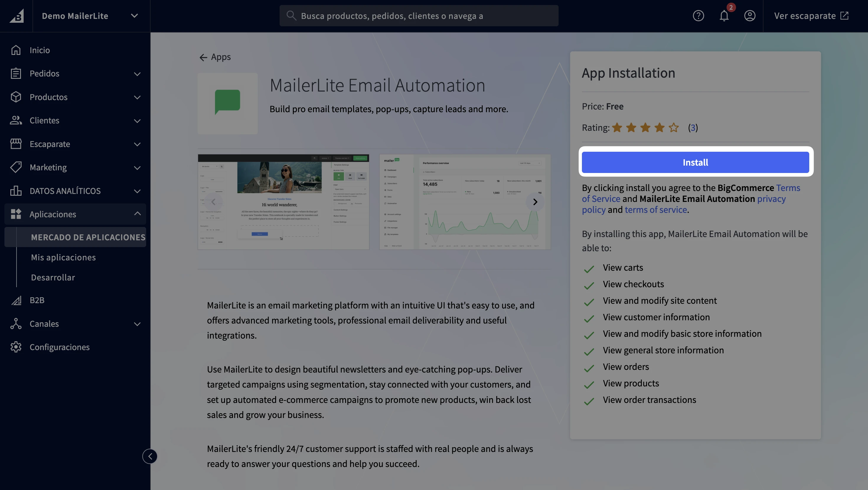Screen dimensions: 868x490
Task: Click "View general store information" text
Action: (663, 350)
